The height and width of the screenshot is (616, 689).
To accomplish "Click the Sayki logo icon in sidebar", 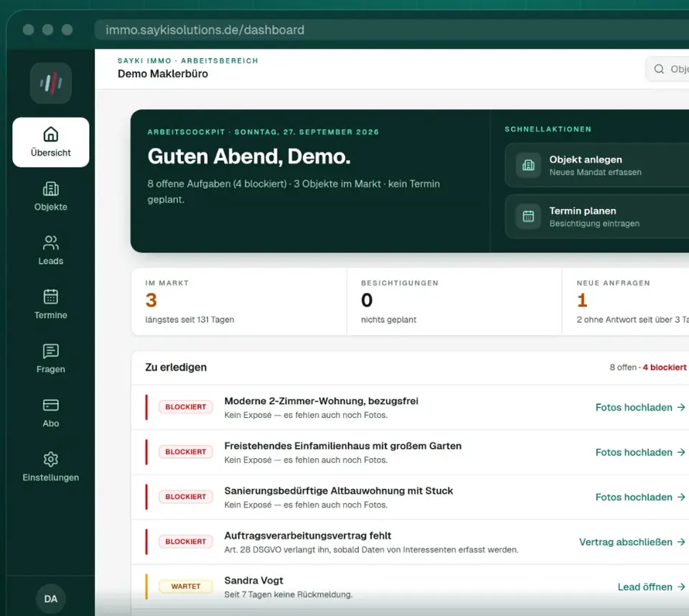I will (50, 83).
